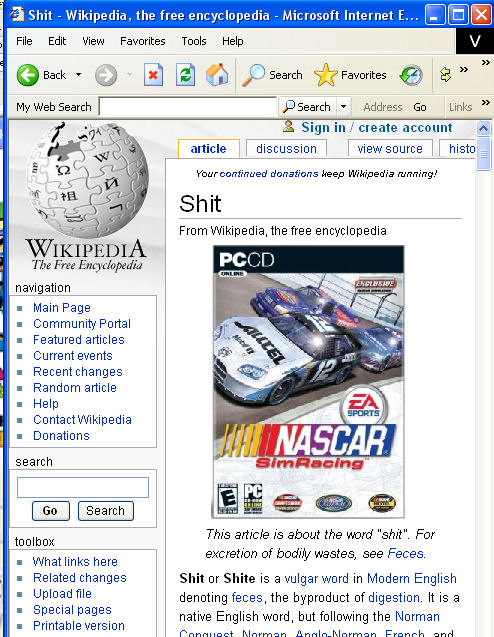This screenshot has height=637, width=494.
Task: Expand overflow chevron right of Links
Action: (485, 102)
